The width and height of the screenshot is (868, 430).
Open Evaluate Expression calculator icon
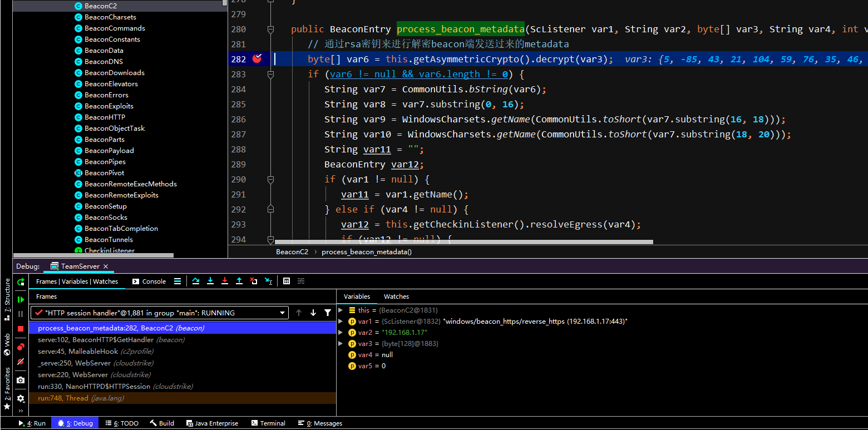287,281
